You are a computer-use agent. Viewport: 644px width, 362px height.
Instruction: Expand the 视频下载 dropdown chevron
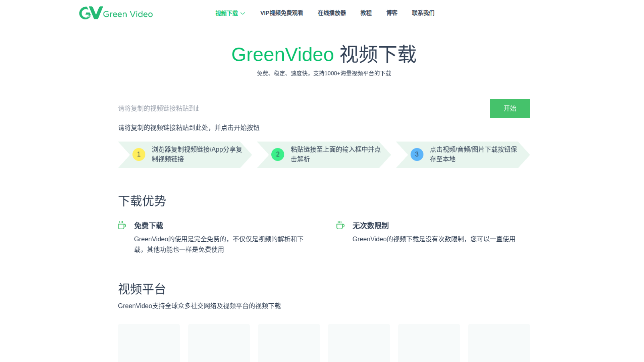click(x=243, y=13)
